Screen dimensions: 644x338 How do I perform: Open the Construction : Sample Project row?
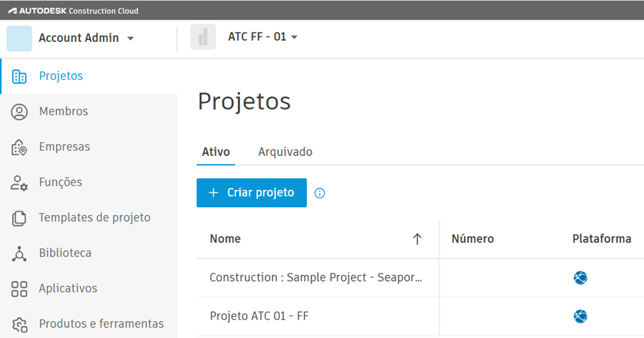316,278
